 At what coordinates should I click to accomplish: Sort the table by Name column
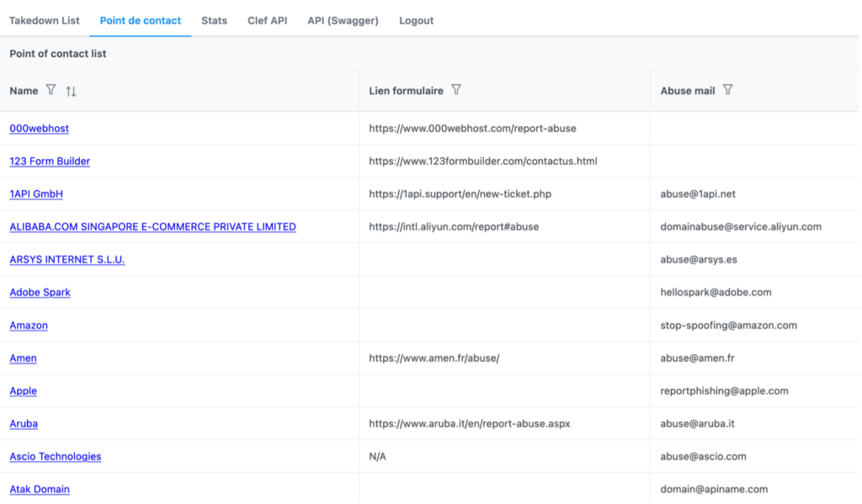pos(71,91)
